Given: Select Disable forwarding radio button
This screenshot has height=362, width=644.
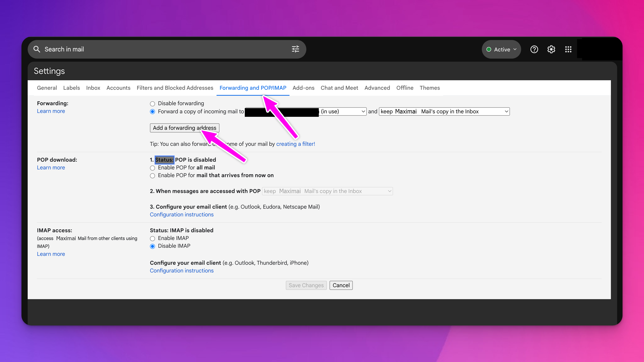Looking at the screenshot, I should click(152, 104).
